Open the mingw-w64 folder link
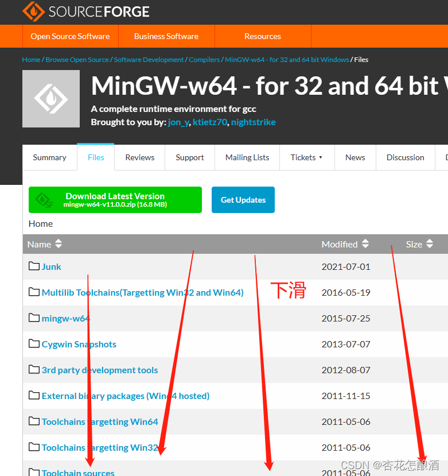The image size is (448, 476). (x=66, y=318)
